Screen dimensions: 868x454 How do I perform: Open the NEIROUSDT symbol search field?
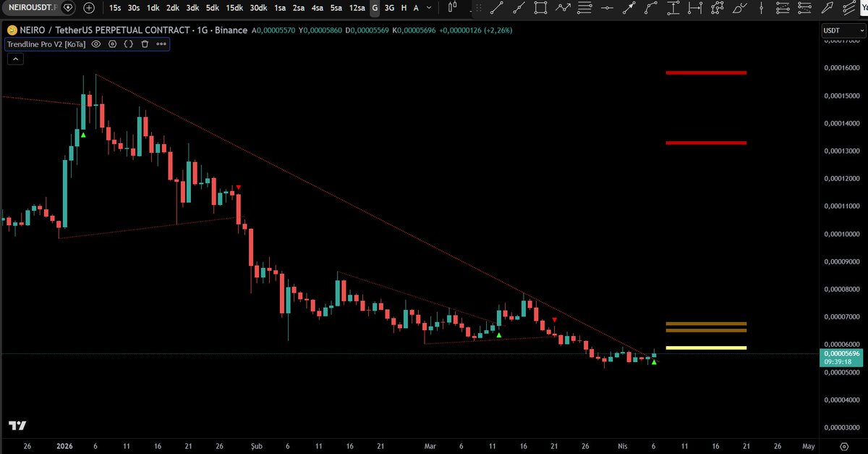33,8
